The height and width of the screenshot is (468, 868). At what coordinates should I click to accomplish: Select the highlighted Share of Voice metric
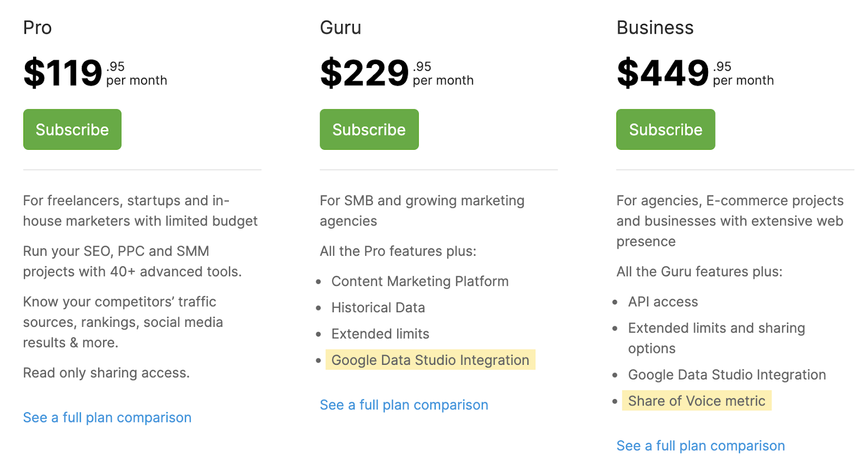(x=697, y=401)
